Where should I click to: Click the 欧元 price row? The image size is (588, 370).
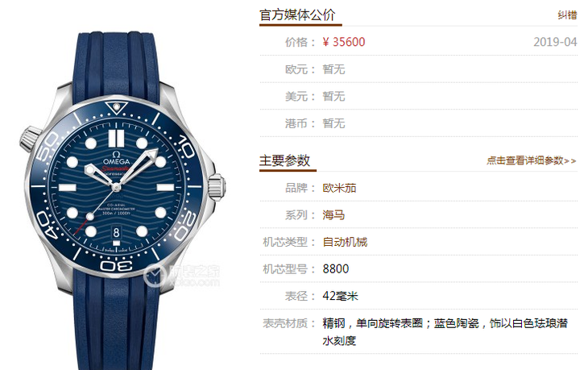click(x=419, y=69)
